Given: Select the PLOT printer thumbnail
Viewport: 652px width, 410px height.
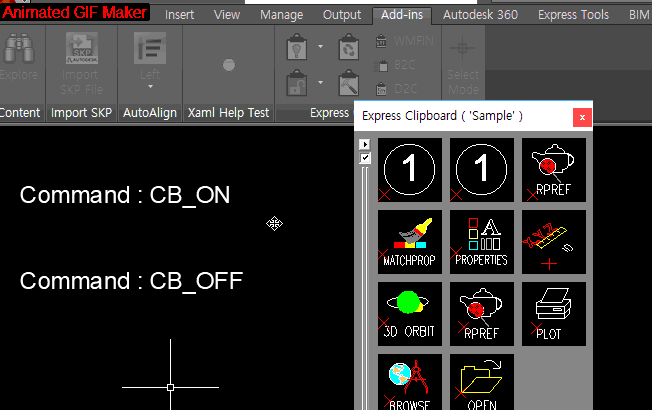Looking at the screenshot, I should tap(554, 314).
